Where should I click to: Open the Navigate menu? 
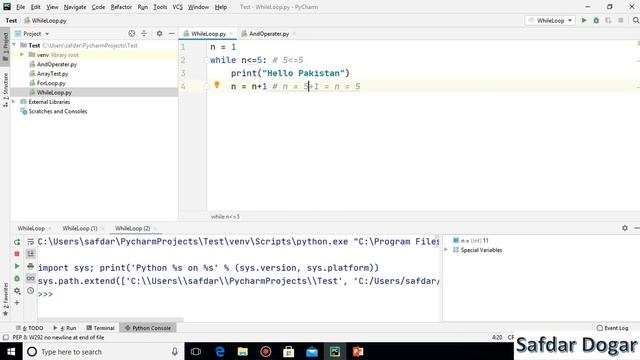pyautogui.click(x=75, y=7)
